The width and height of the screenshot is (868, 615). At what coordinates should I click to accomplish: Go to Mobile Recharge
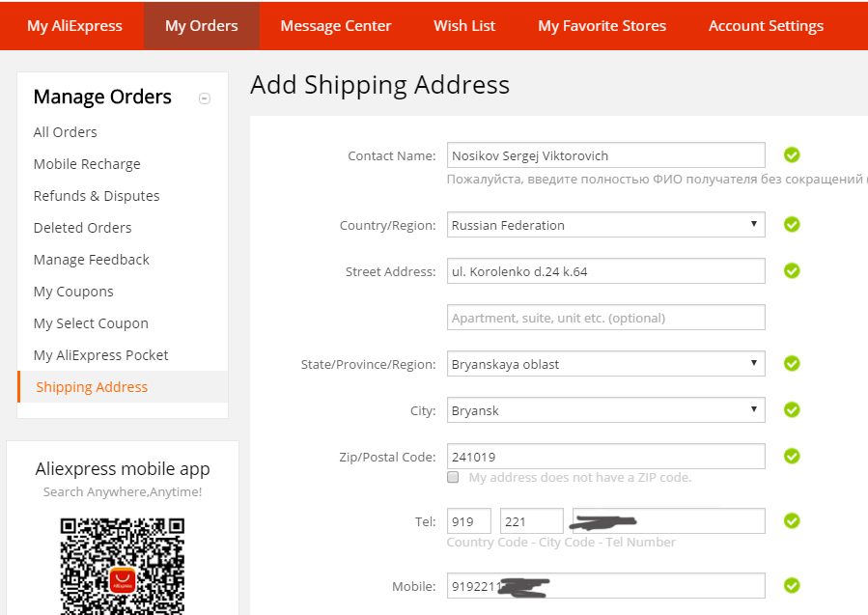click(87, 164)
